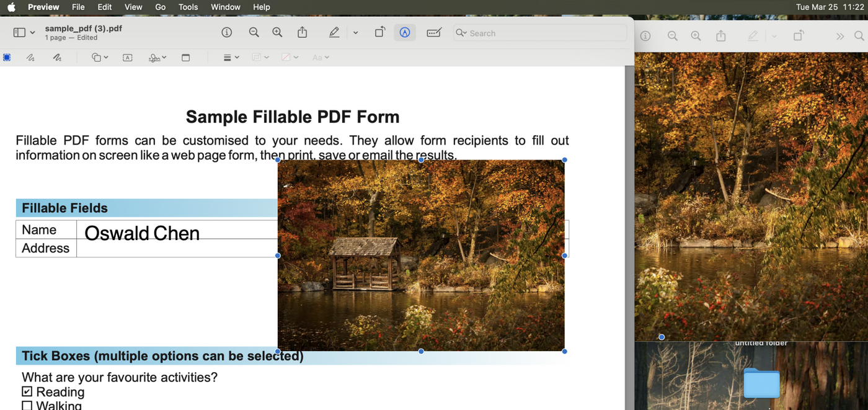Select the Draw tool
868x410 pixels.
(56, 57)
